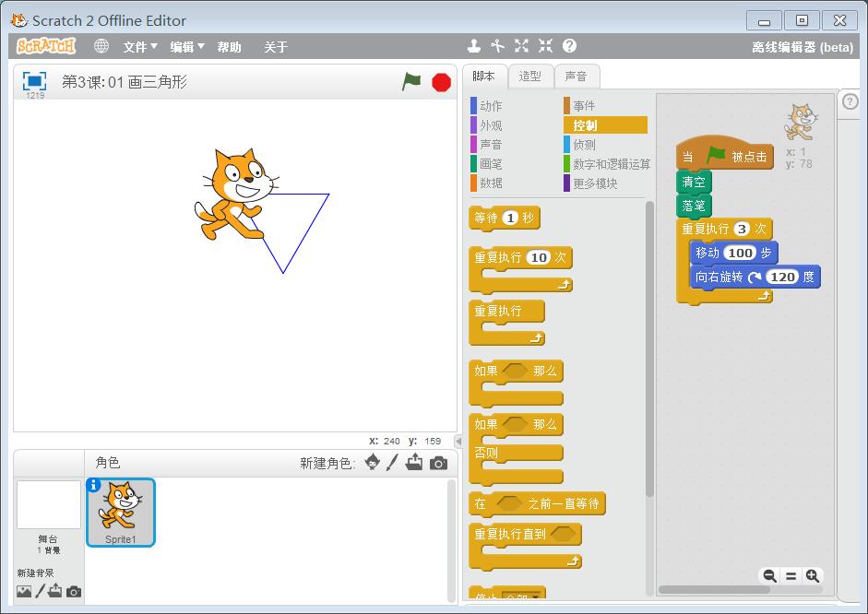The width and height of the screenshot is (868, 614).
Task: Click the block help question mark tool
Action: click(x=569, y=46)
